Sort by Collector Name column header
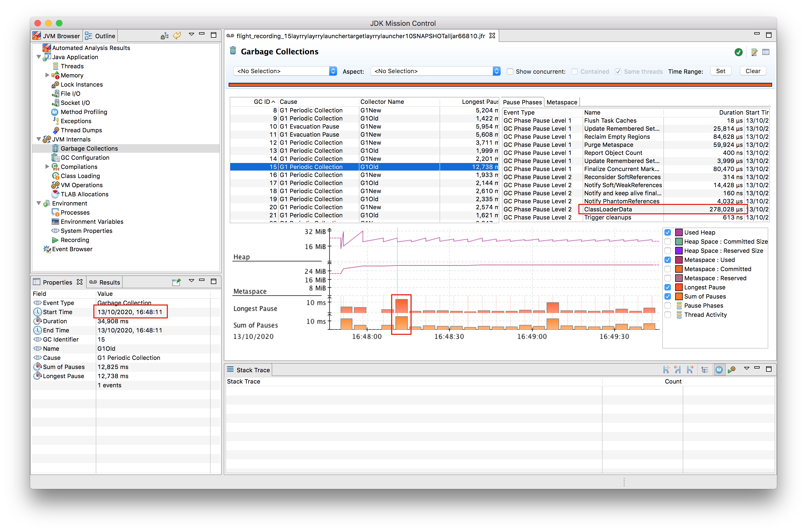 (399, 102)
